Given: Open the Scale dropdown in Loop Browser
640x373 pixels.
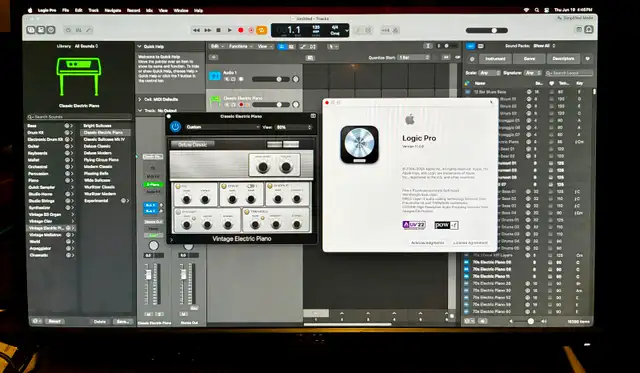Looking at the screenshot, I should coord(489,73).
